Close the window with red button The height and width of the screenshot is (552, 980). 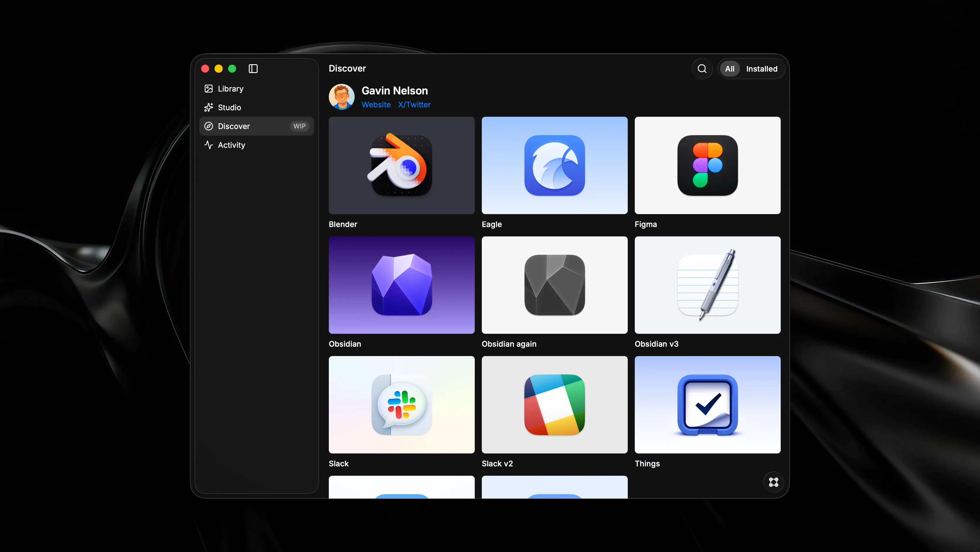coord(205,69)
